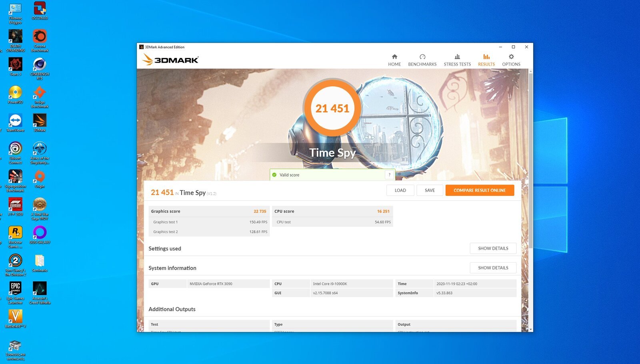Show details for Settings used
640x364 pixels.
tap(493, 248)
